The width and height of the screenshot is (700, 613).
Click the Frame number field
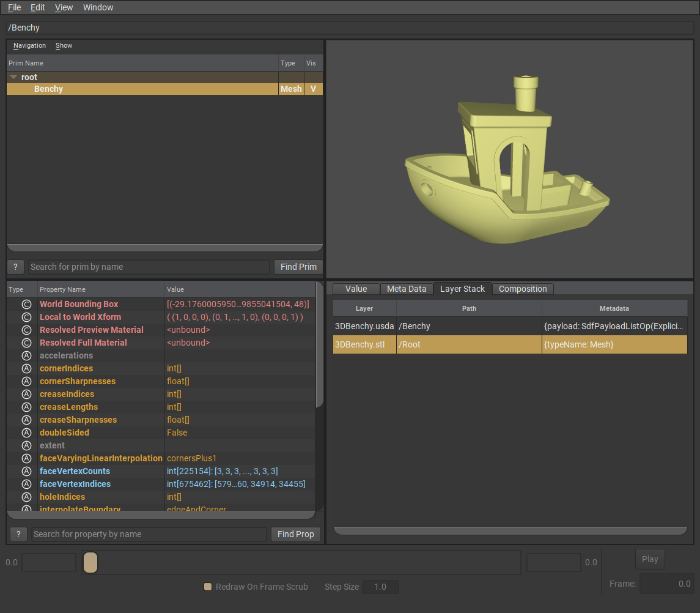point(666,584)
